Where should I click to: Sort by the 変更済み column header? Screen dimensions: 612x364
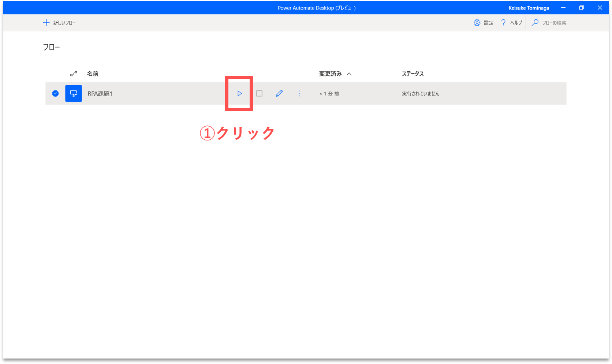(x=330, y=74)
